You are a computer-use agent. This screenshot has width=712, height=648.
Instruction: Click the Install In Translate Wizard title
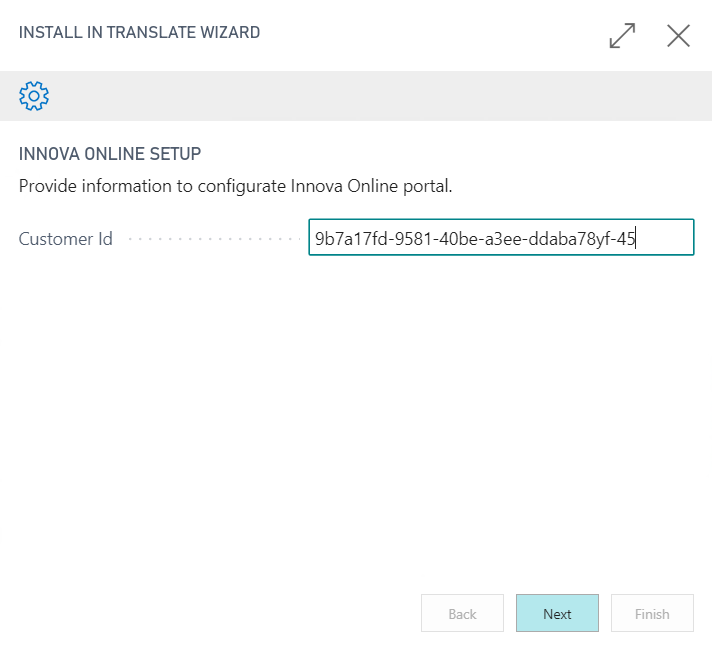point(139,33)
